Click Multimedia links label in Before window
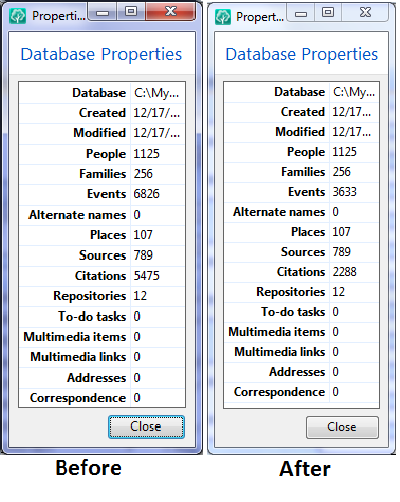 click(78, 357)
